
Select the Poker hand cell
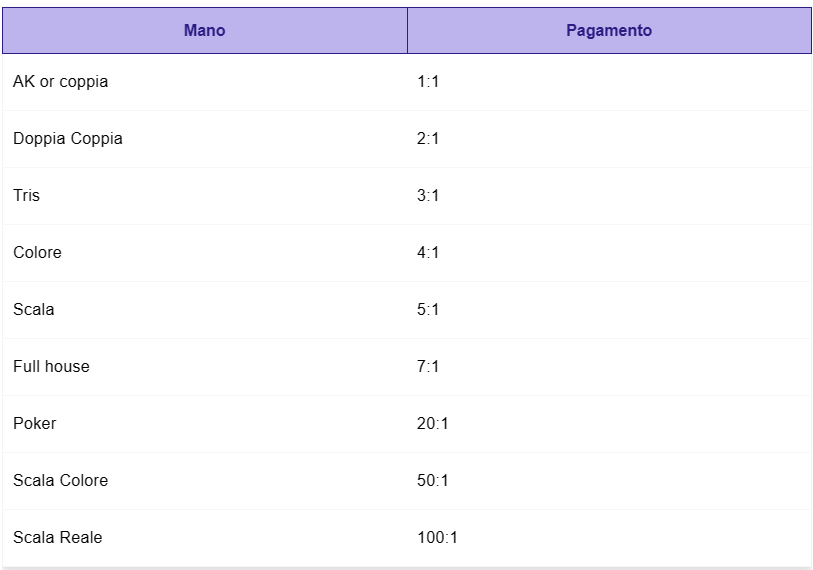(205, 424)
